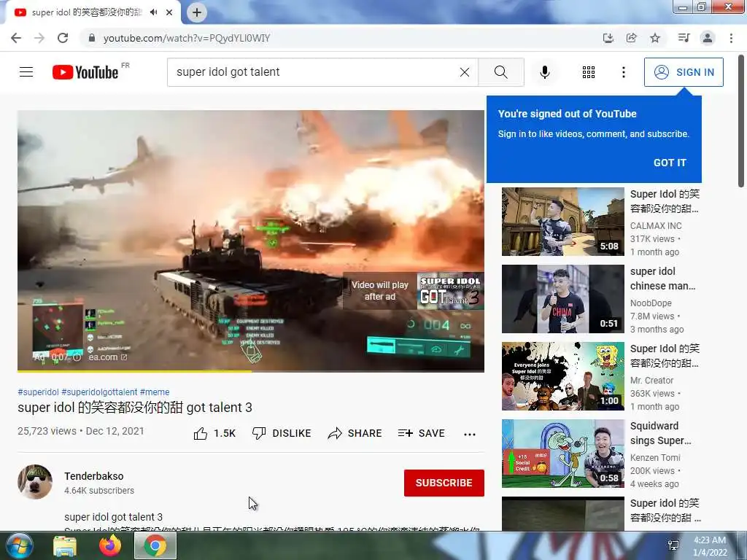This screenshot has height=560, width=747.
Task: Click the Super Idol Got Talent 3 preview thumbnail
Action: coord(450,291)
